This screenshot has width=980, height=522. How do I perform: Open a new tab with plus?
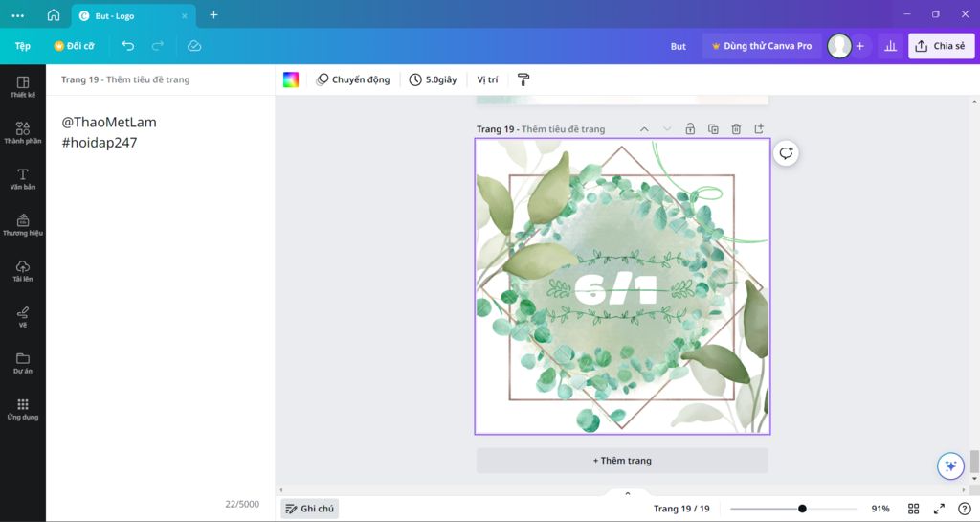coord(213,15)
